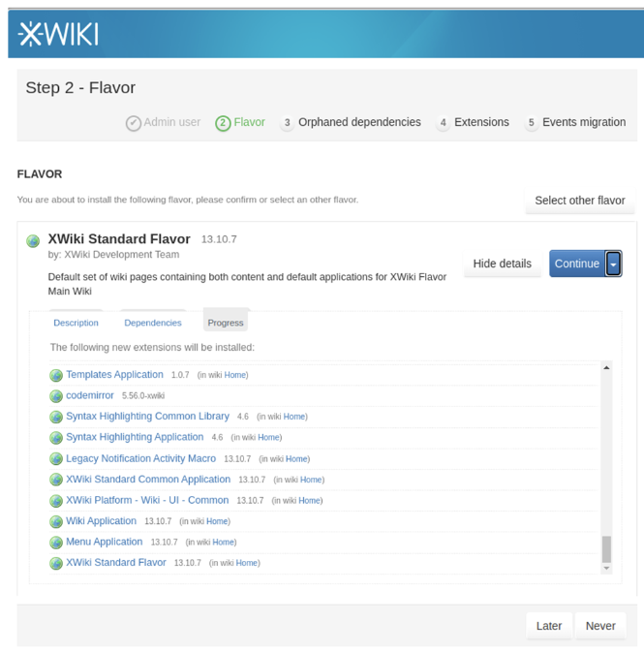Click Home link in Wiki Application row
The width and height of the screenshot is (644, 653).
pyautogui.click(x=217, y=521)
